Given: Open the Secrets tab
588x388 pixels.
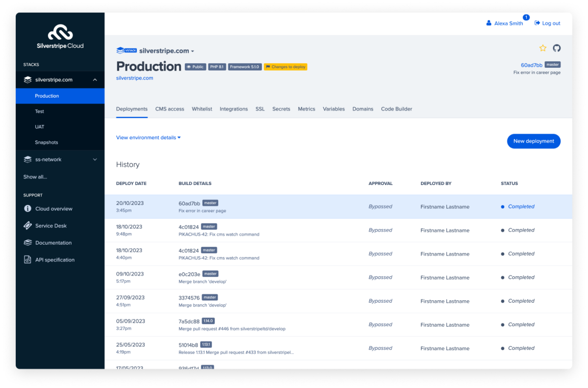Looking at the screenshot, I should pyautogui.click(x=281, y=109).
